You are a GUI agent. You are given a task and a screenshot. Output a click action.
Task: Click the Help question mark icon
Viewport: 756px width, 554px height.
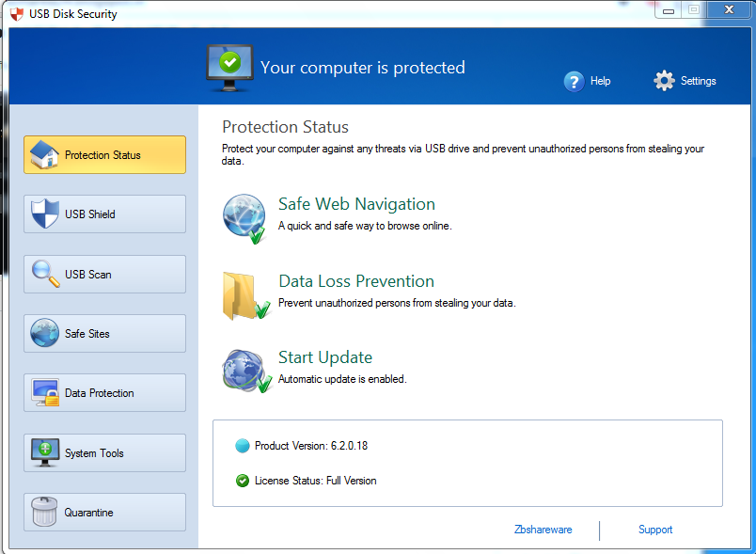point(574,81)
